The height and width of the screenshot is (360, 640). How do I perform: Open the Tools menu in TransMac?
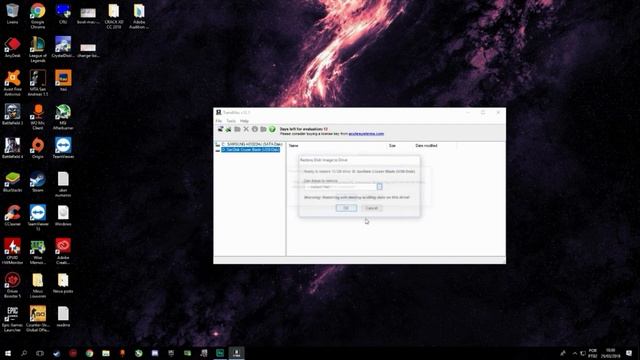[231, 121]
